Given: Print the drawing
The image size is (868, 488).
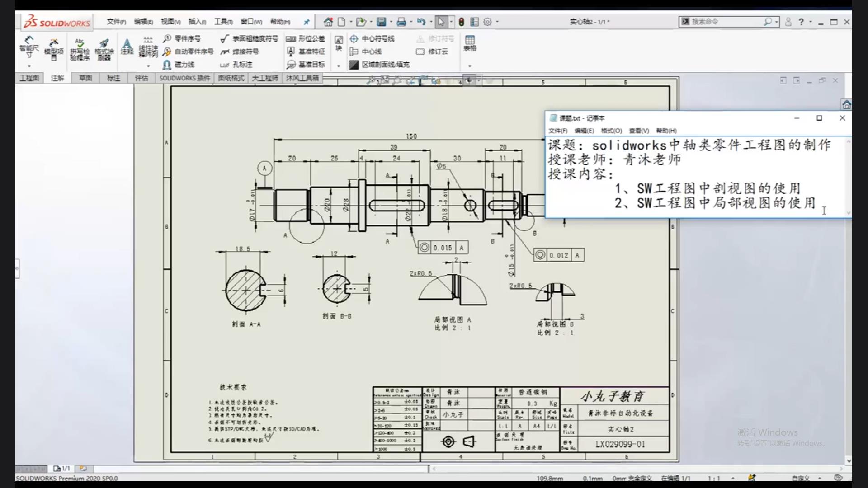Looking at the screenshot, I should (401, 22).
